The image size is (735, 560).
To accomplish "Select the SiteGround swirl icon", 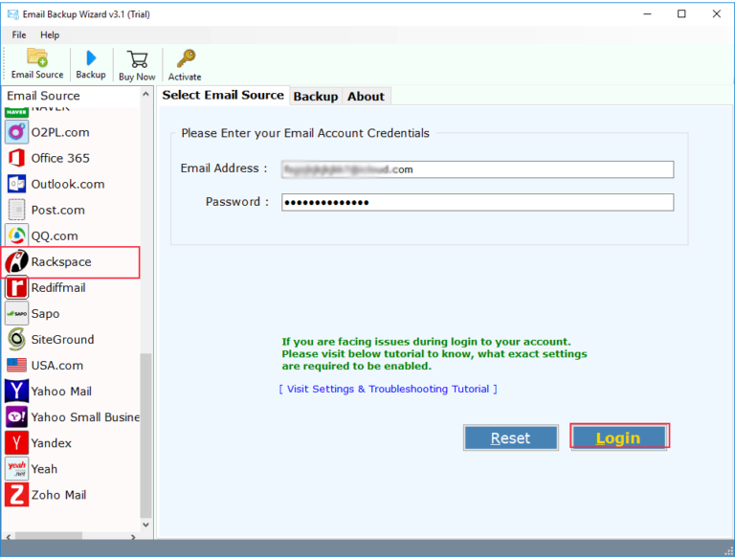I will pos(16,339).
